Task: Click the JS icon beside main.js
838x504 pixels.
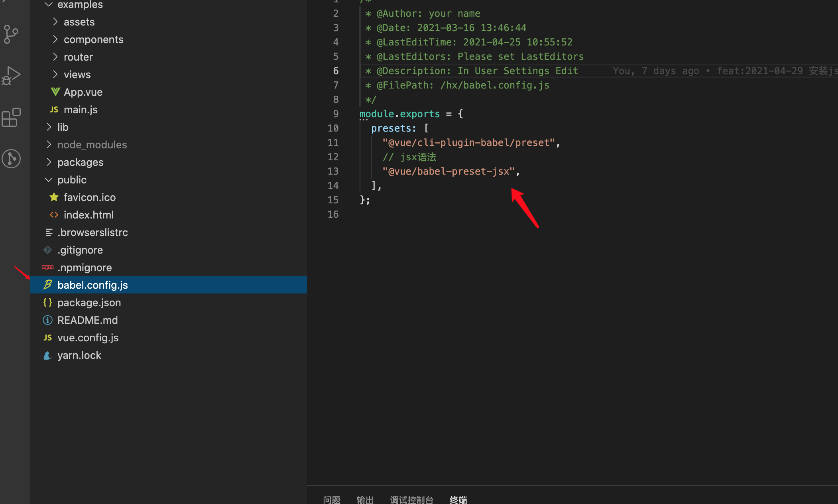Action: click(x=54, y=110)
